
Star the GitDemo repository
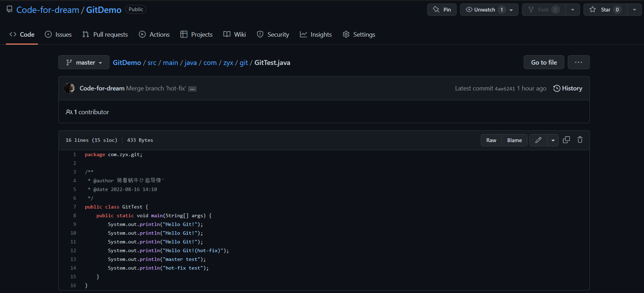606,10
